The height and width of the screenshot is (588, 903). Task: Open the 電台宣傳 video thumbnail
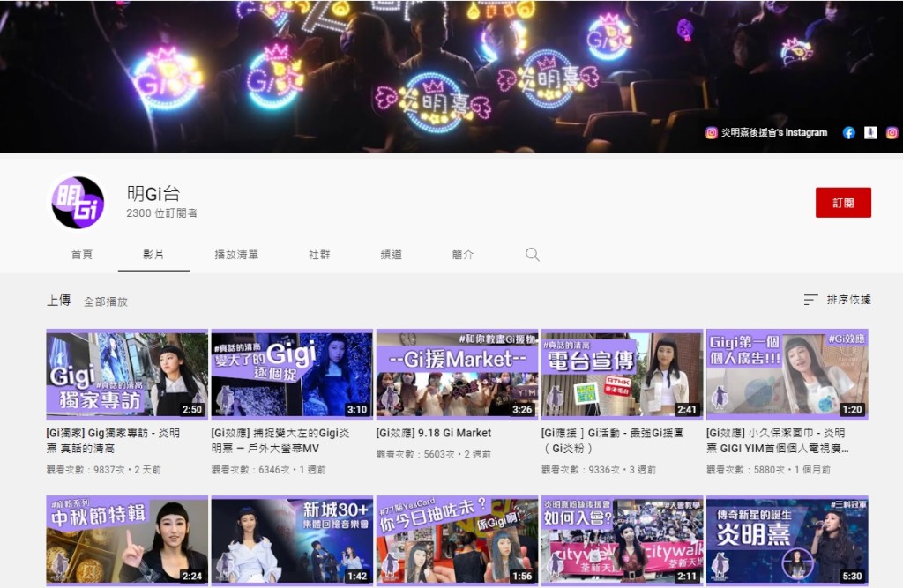click(x=622, y=374)
